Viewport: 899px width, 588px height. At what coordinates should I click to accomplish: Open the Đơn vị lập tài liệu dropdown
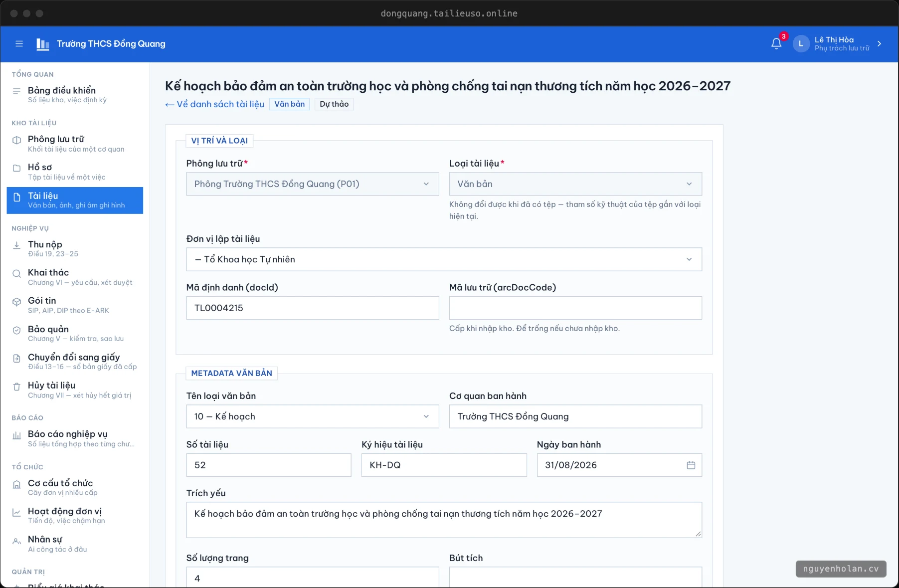[x=444, y=259]
